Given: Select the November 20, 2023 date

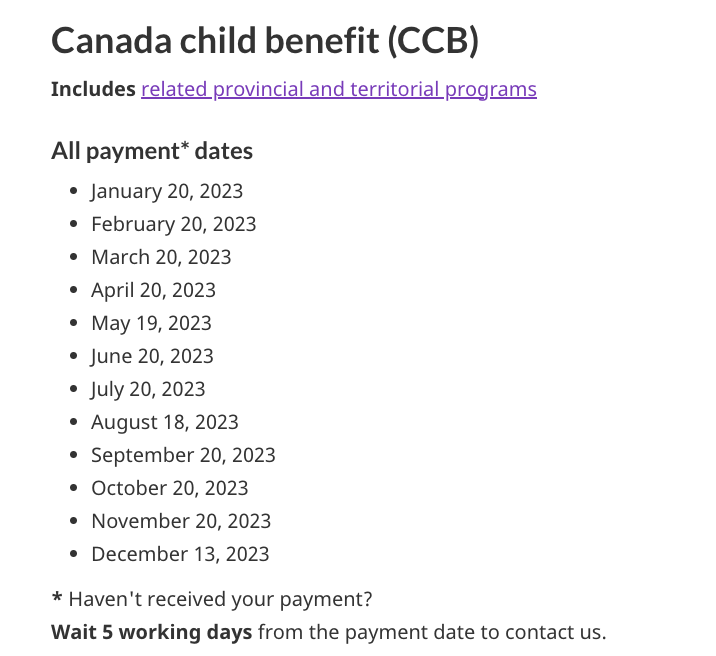Looking at the screenshot, I should click(181, 521).
